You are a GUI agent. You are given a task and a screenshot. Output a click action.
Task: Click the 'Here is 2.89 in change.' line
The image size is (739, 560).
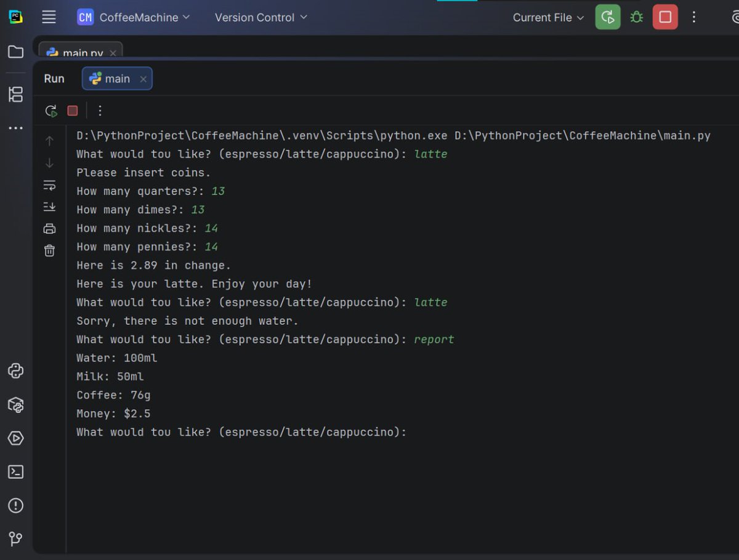(x=153, y=265)
